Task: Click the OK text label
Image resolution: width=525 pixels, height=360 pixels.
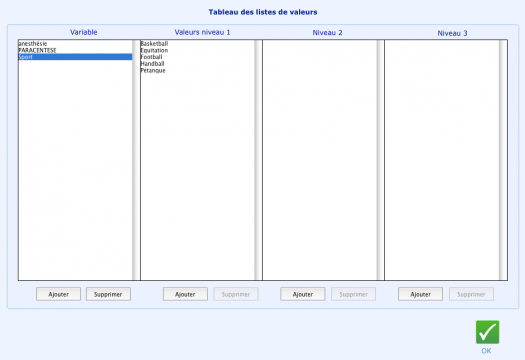Action: coord(486,351)
